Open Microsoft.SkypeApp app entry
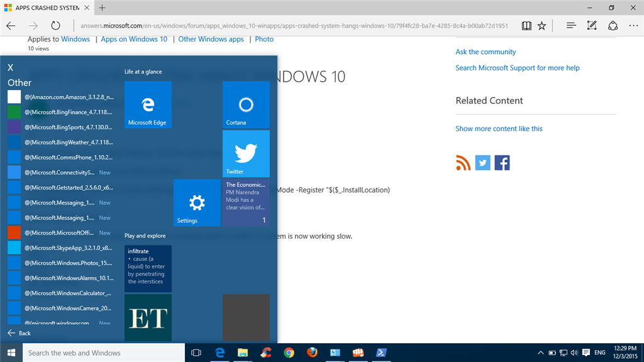 [61, 247]
